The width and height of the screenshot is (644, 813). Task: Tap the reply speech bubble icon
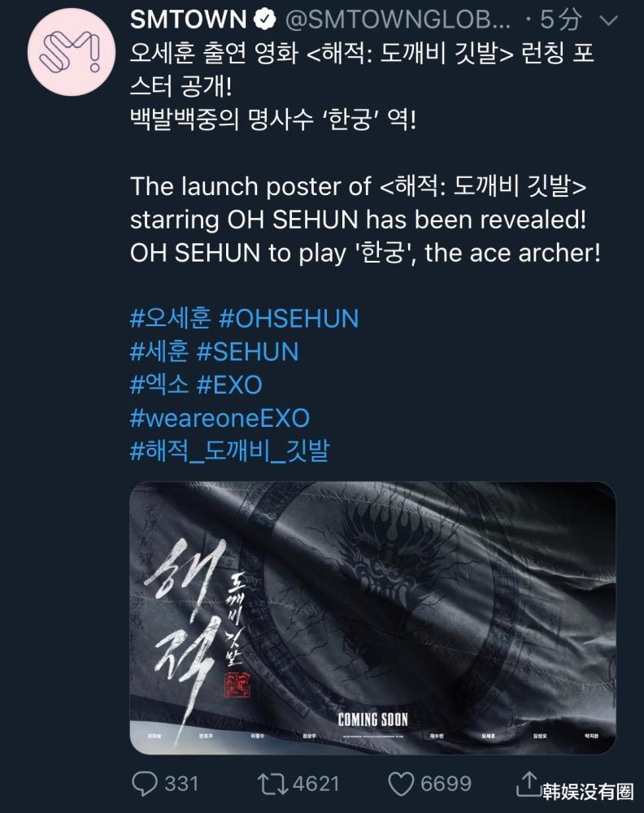pyautogui.click(x=144, y=784)
